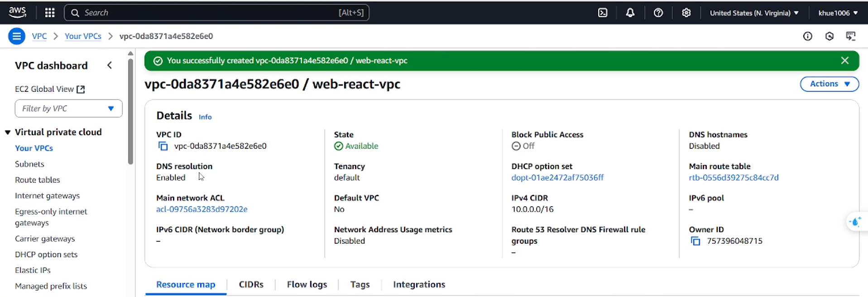Viewport: 868px width, 297px height.
Task: Open the khue1006 account menu
Action: click(838, 13)
